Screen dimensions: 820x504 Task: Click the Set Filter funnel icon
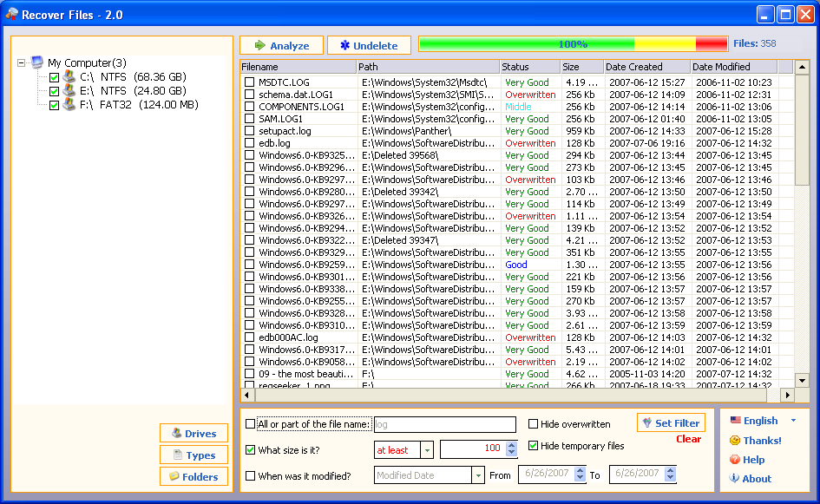(x=647, y=422)
